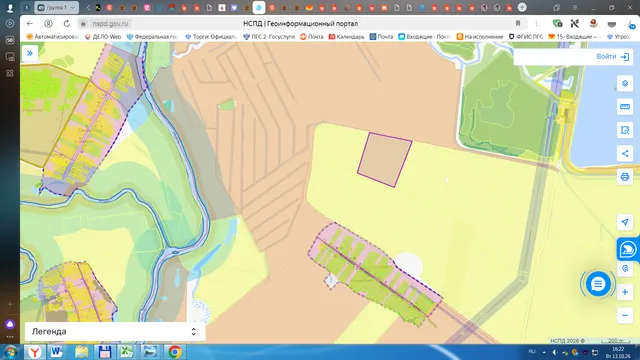Print the map
The height and width of the screenshot is (360, 640).
pos(624,177)
